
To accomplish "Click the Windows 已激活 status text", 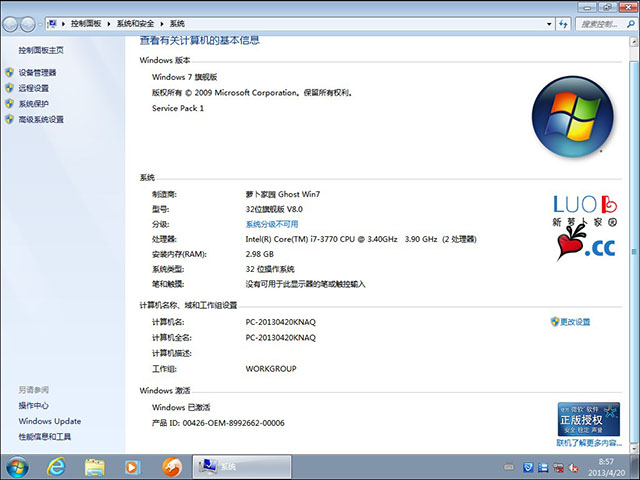I will point(181,407).
